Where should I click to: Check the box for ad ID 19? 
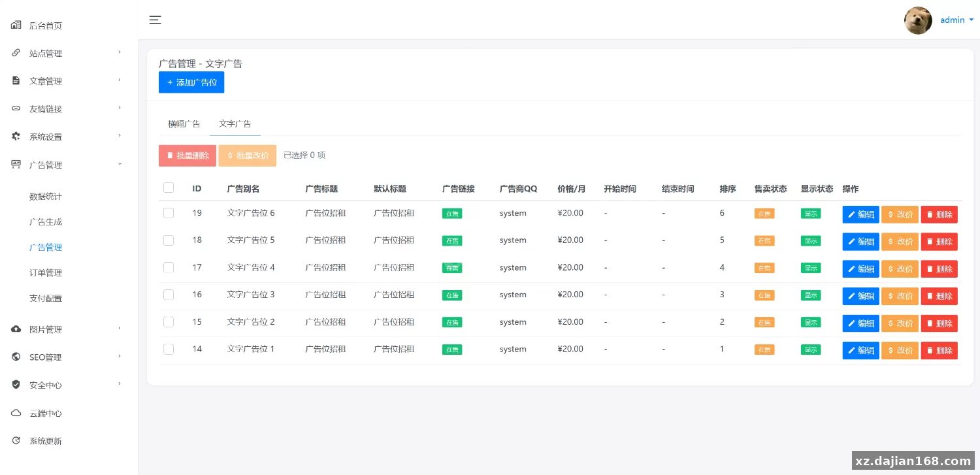point(169,213)
